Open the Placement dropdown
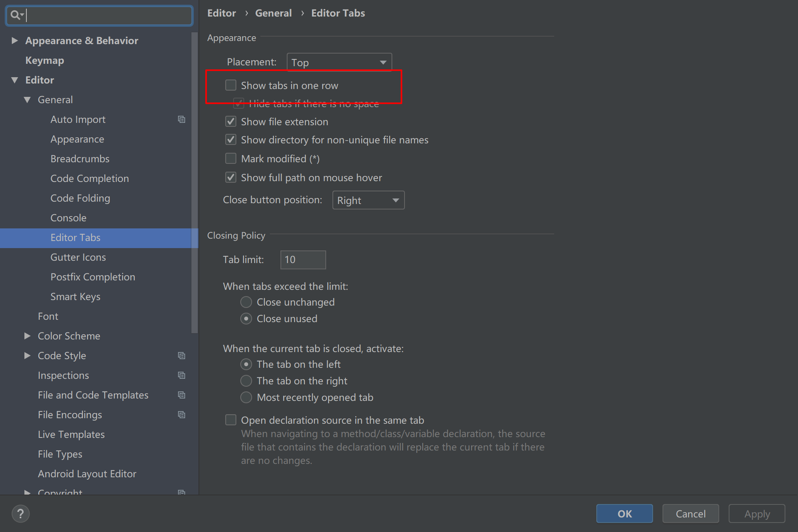This screenshot has height=532, width=798. point(339,62)
